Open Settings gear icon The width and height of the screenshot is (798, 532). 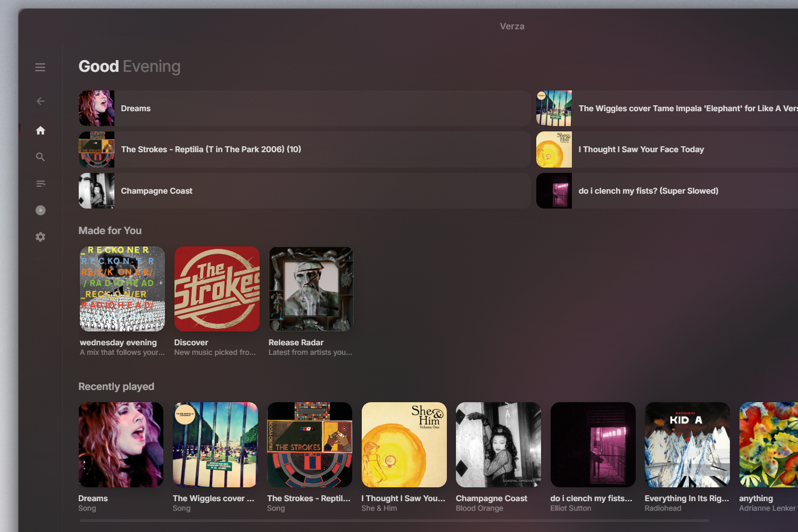40,237
